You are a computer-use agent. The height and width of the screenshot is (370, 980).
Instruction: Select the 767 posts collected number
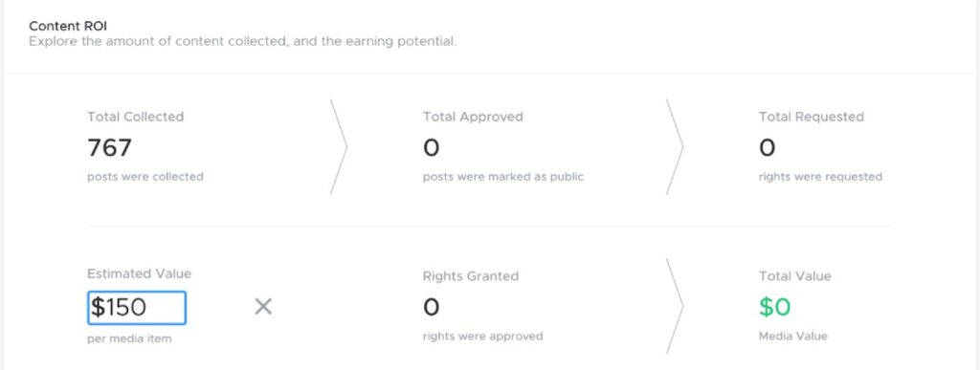point(109,148)
